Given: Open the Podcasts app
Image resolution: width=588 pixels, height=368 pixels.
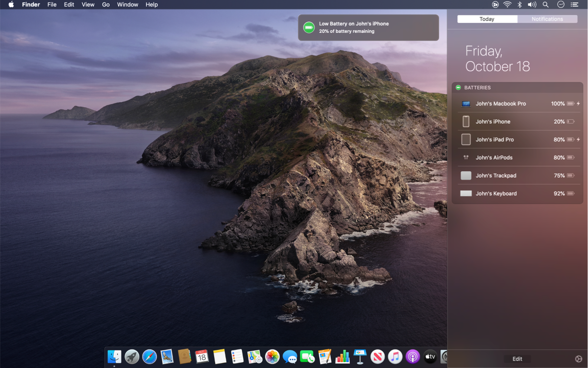Looking at the screenshot, I should pos(413,357).
